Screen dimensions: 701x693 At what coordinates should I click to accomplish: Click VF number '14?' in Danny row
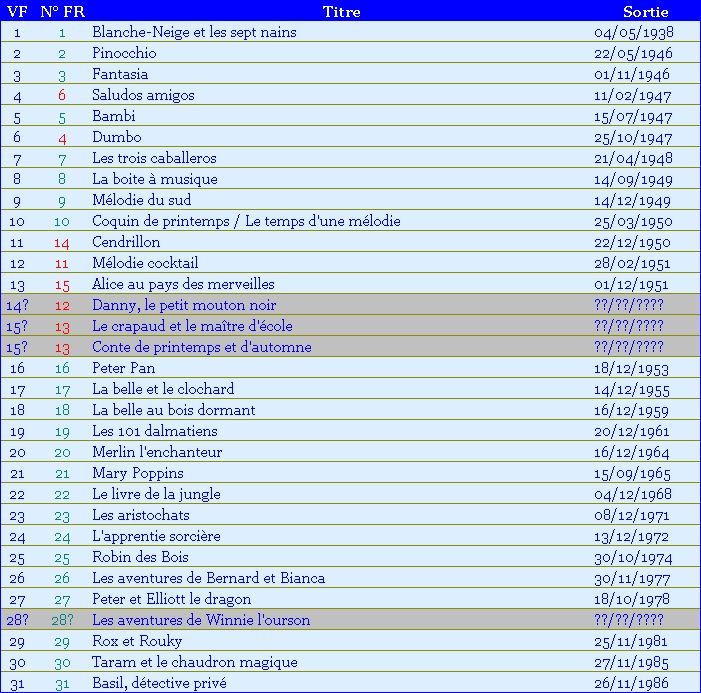pyautogui.click(x=17, y=305)
